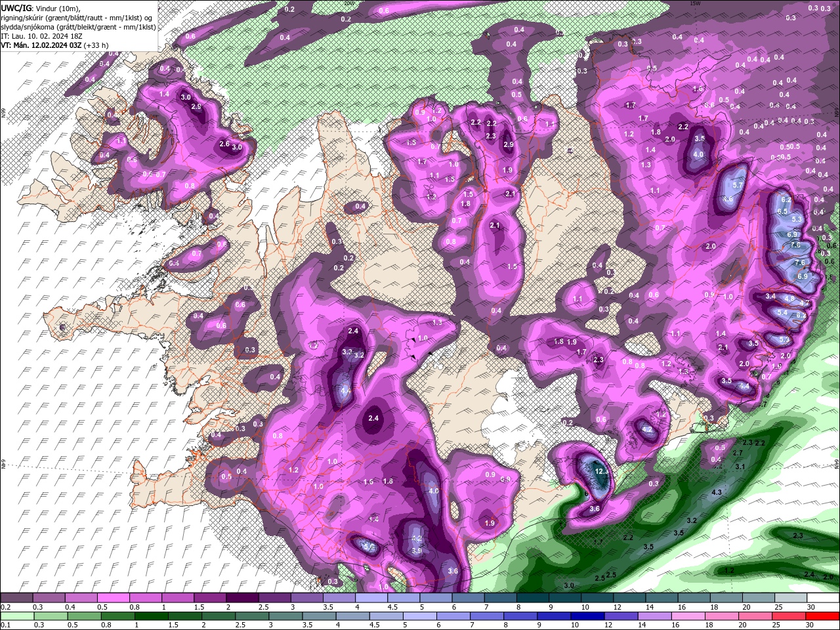
Task: Select the white snow legend swatch labeled 30
Action: click(x=823, y=598)
